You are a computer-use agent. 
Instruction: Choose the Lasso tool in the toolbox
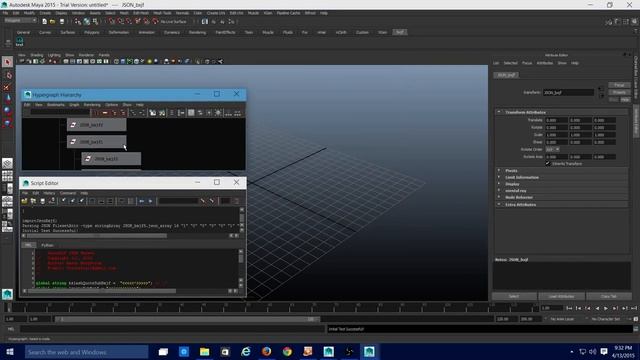coord(7,75)
